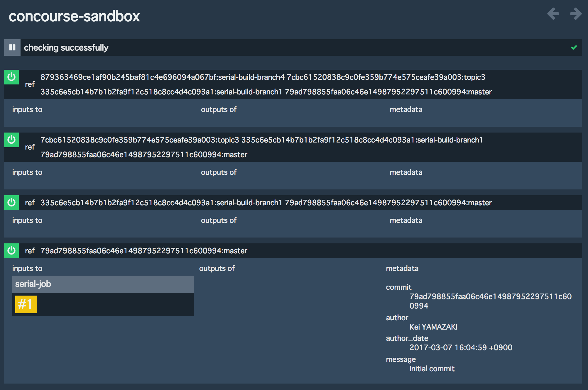Click the pause icon next to checking successfully
The width and height of the screenshot is (588, 390).
pyautogui.click(x=12, y=47)
